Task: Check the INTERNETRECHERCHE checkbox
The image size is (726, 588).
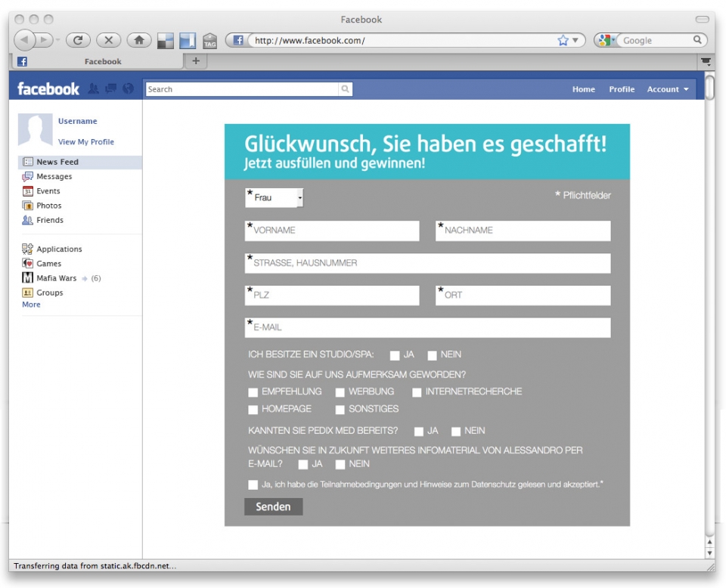Action: (x=417, y=392)
